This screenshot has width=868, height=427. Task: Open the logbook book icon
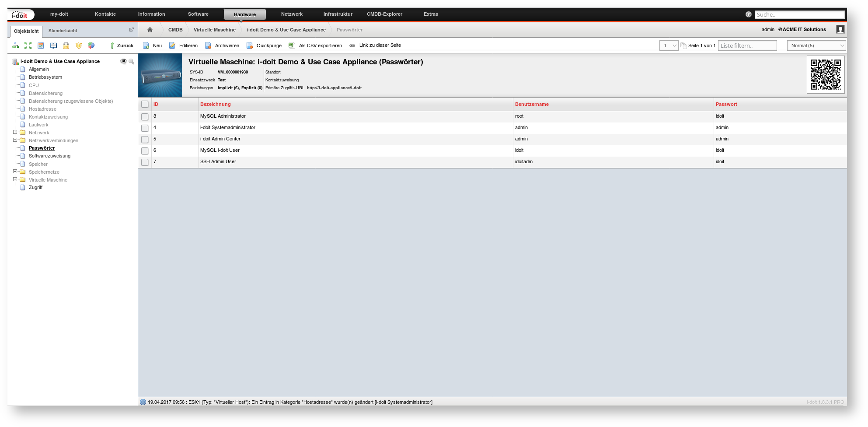53,45
